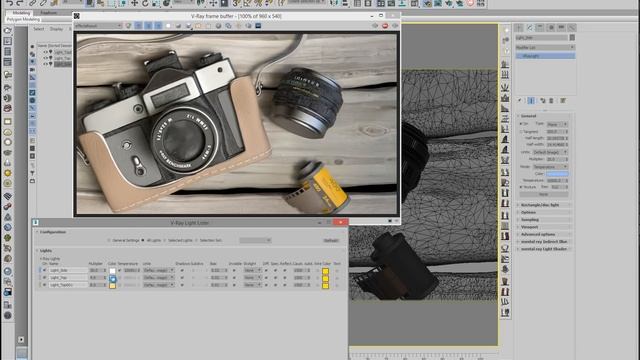Toggle On checkbox for Light_Top row

[x=44, y=278]
